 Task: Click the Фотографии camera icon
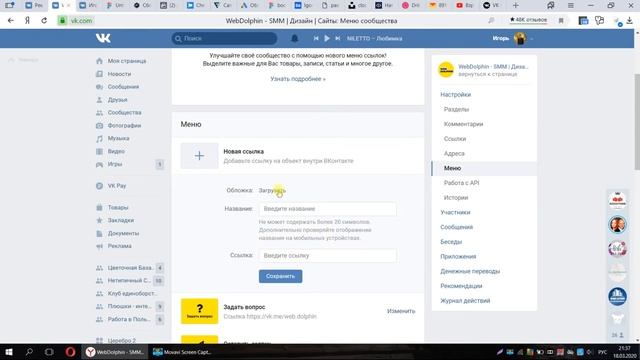99,126
